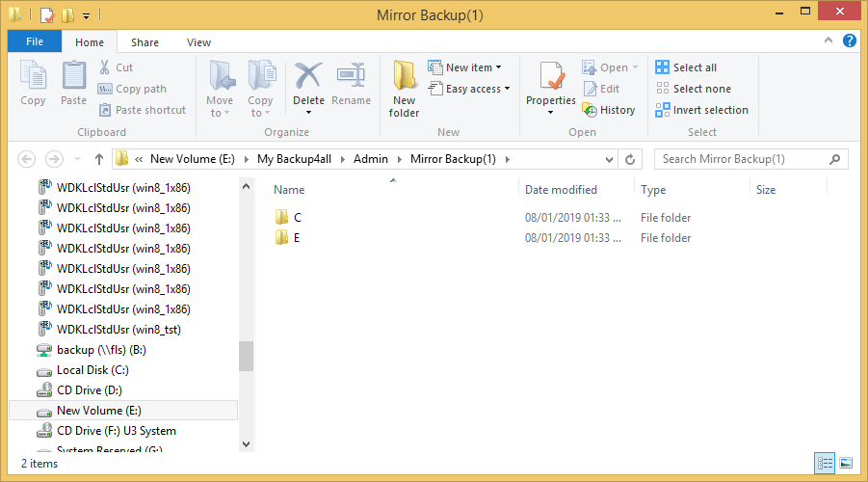
Task: Go back with the Back arrow
Action: tap(27, 159)
